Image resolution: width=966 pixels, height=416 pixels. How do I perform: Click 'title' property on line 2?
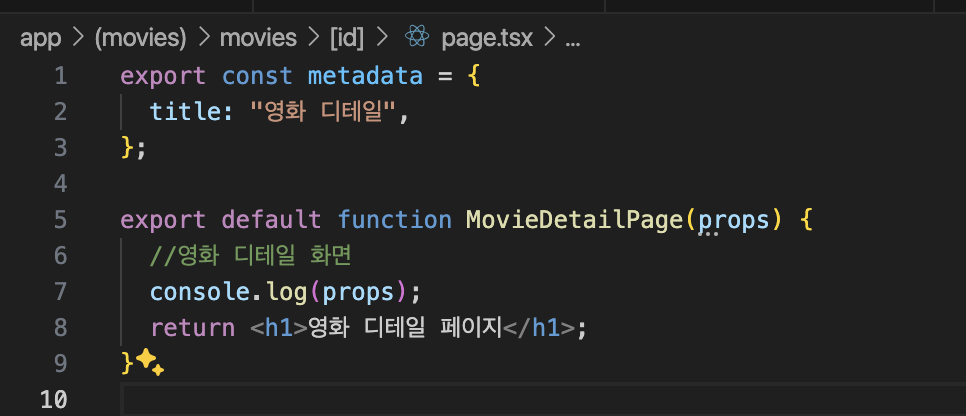(185, 112)
